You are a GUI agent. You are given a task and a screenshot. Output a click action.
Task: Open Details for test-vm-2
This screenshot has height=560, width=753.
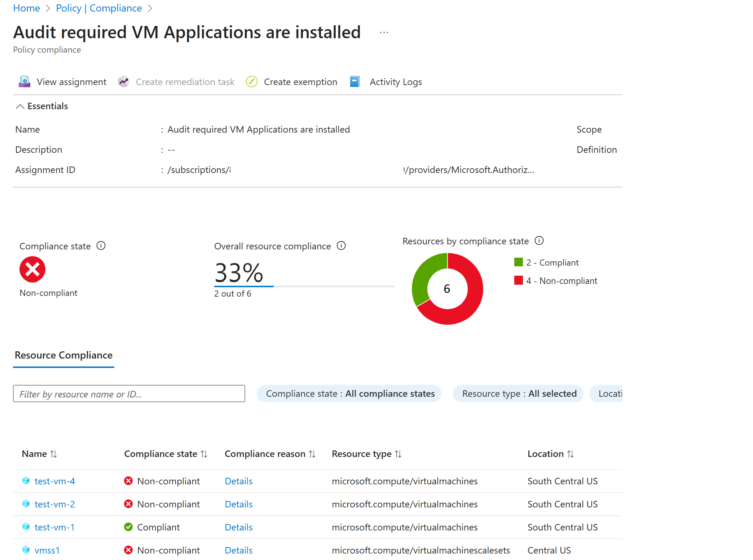coord(238,504)
